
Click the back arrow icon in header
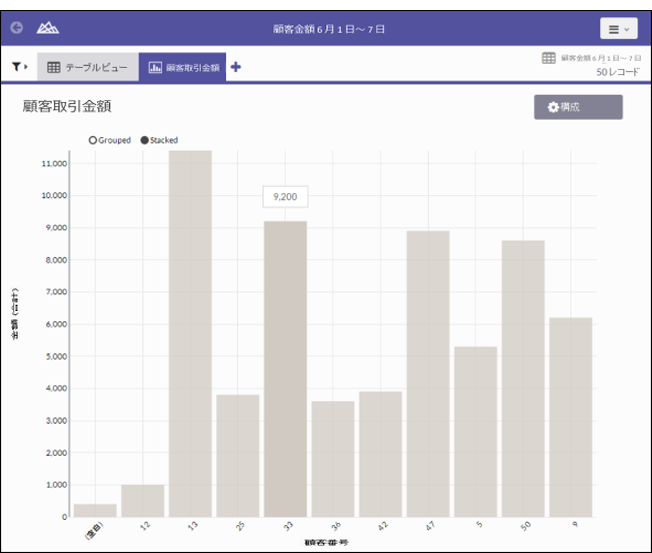(x=16, y=28)
